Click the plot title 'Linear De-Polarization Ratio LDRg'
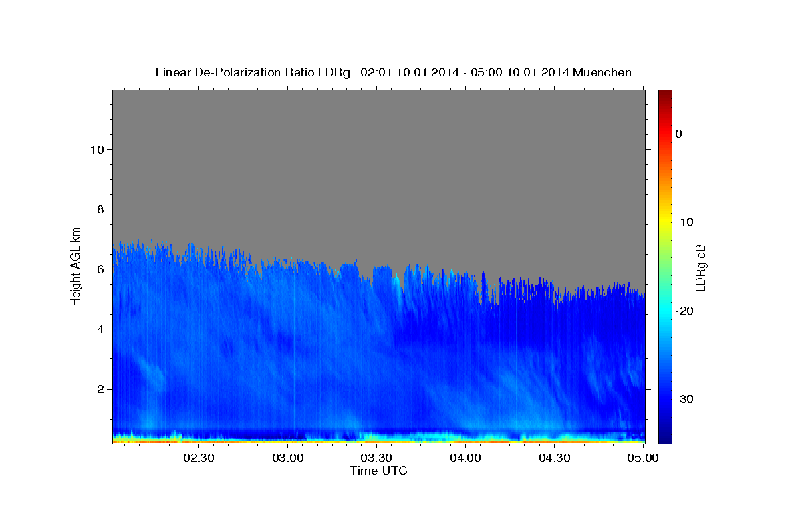This screenshot has width=798, height=532. click(x=252, y=72)
